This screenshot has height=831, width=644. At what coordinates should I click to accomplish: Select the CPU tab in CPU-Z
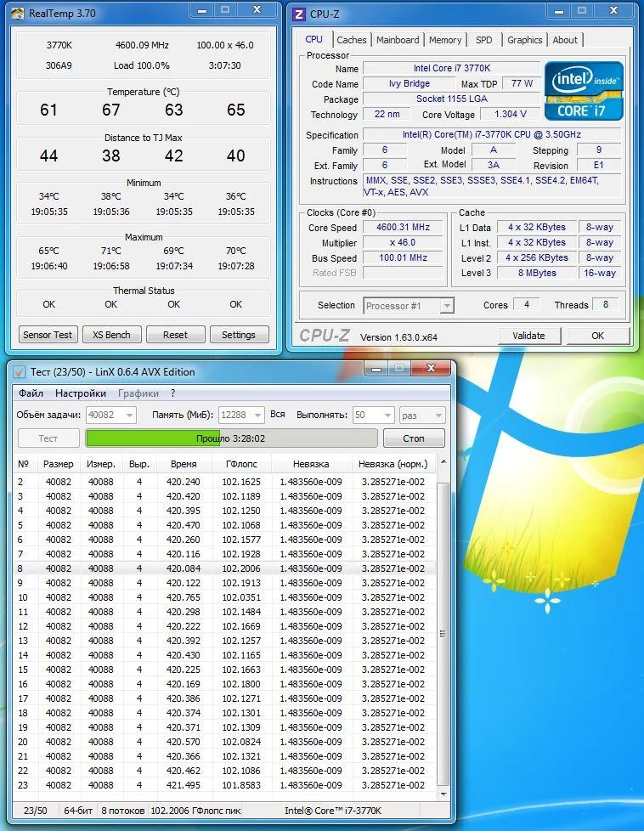314,39
